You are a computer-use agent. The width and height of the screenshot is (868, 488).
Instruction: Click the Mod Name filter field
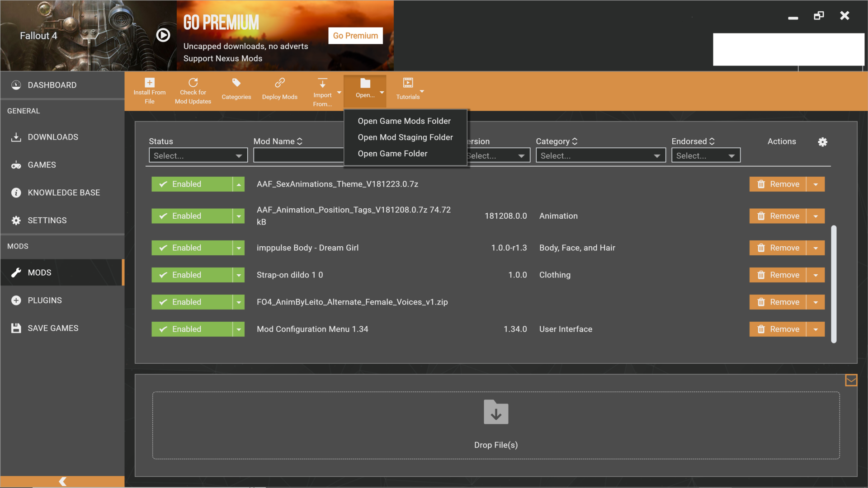[298, 155]
